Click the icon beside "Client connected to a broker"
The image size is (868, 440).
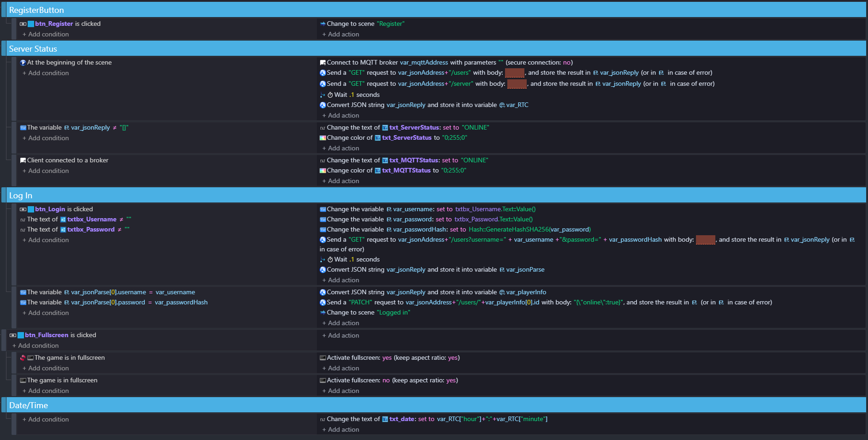pyautogui.click(x=23, y=161)
